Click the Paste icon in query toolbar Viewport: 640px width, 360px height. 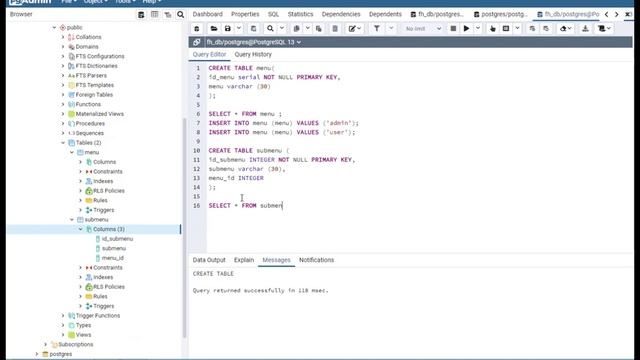[x=318, y=29]
